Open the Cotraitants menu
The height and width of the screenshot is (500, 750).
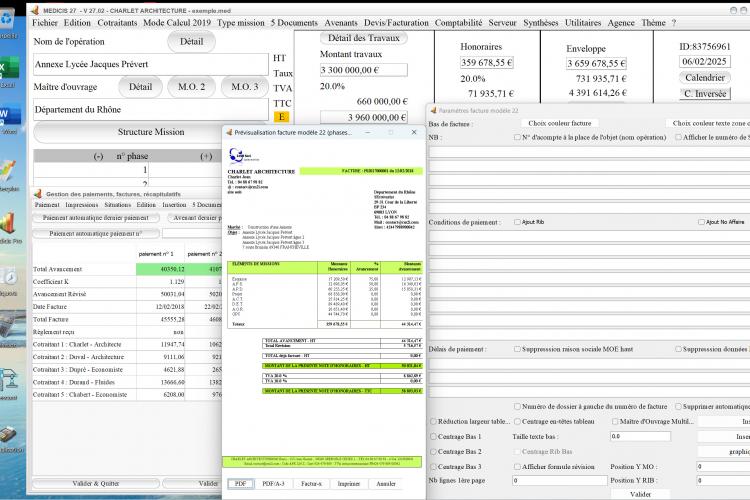117,23
